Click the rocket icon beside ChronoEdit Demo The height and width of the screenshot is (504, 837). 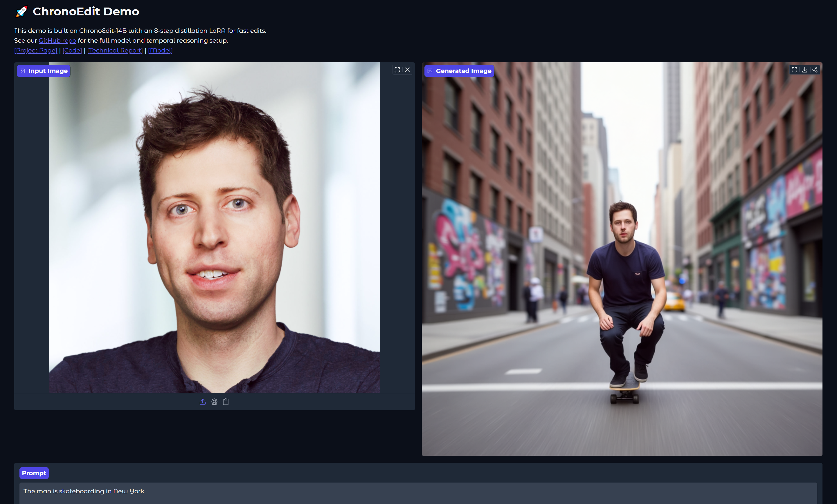click(22, 12)
